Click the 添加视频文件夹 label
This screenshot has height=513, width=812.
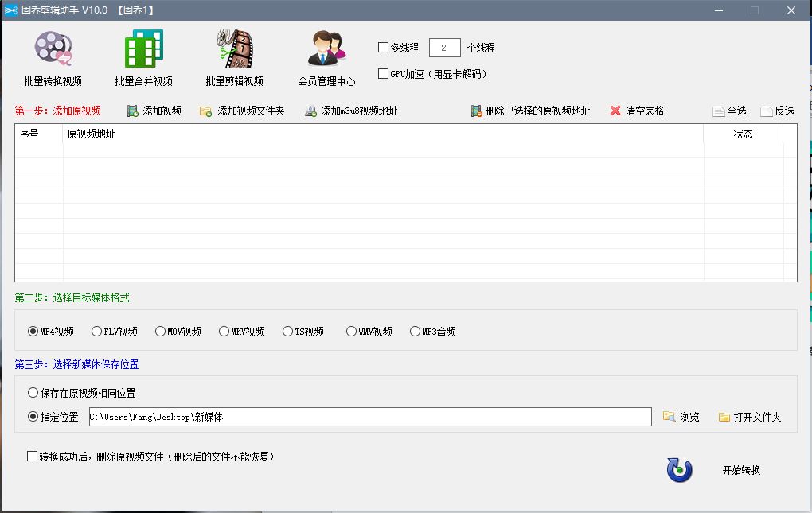coord(251,111)
